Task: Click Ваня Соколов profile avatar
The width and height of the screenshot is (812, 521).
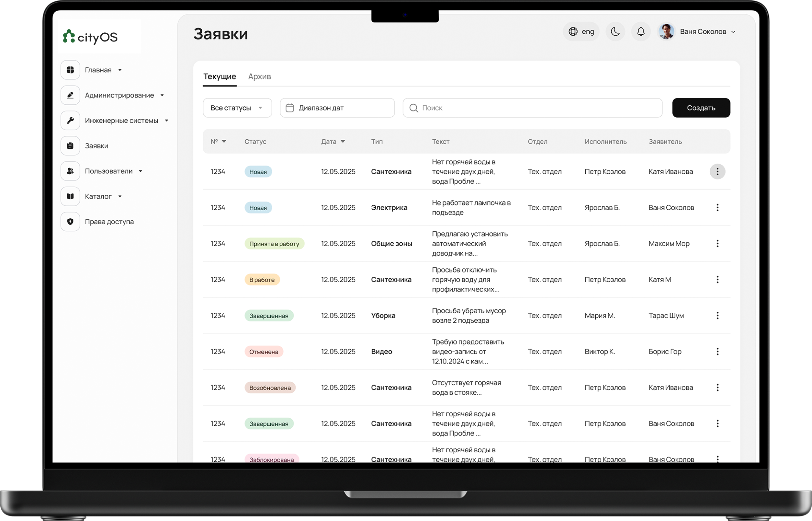Action: coord(666,32)
